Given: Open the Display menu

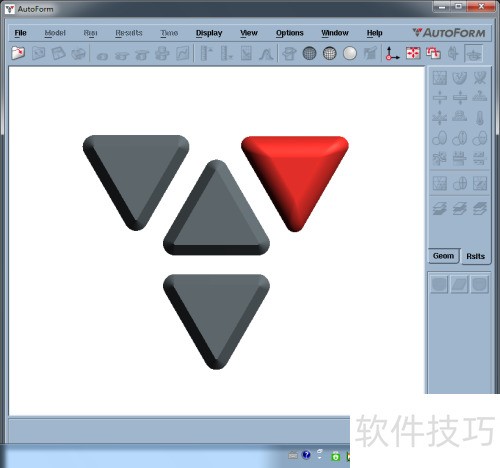Looking at the screenshot, I should pos(209,33).
